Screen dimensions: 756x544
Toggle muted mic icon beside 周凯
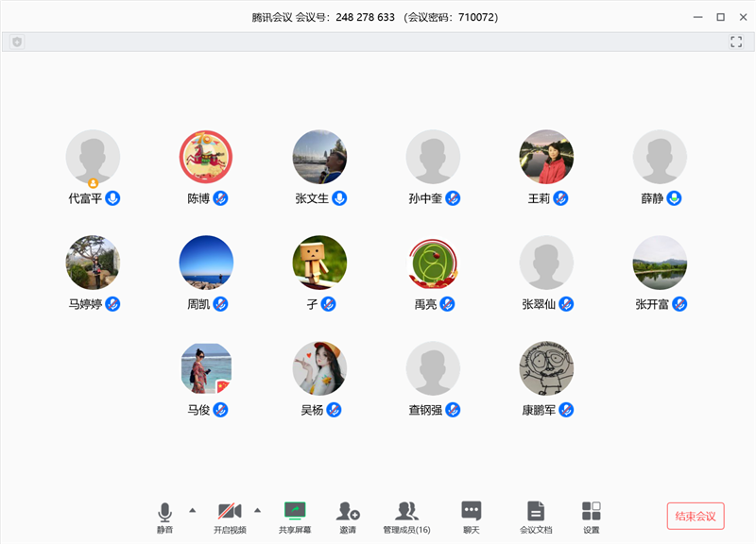[x=220, y=304]
